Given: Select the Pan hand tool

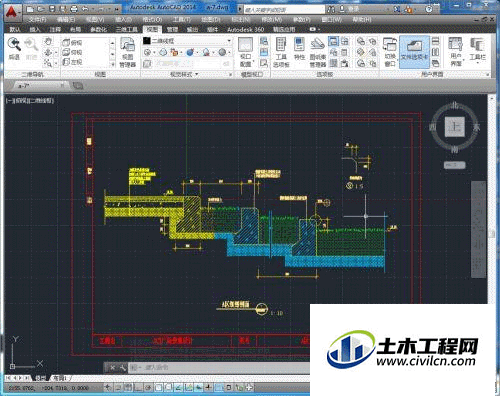Looking at the screenshot, I should (x=48, y=41).
